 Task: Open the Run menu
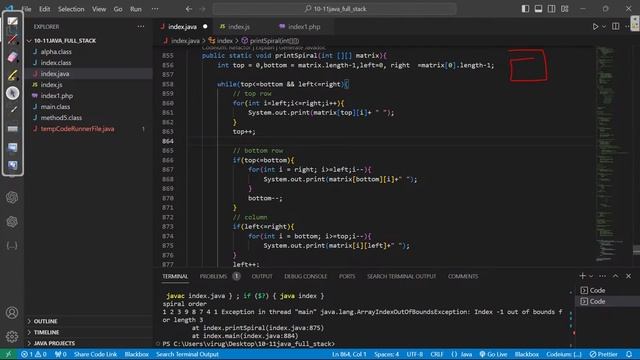(136, 9)
